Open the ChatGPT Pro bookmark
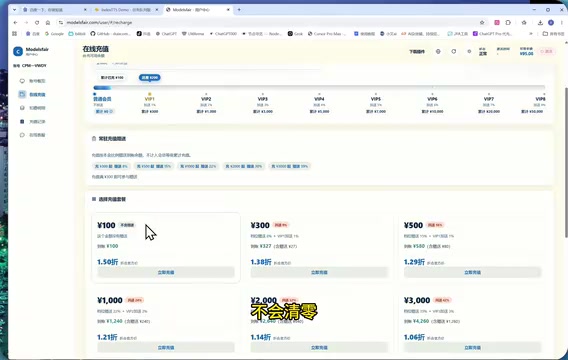The image size is (568, 360). tap(492, 34)
